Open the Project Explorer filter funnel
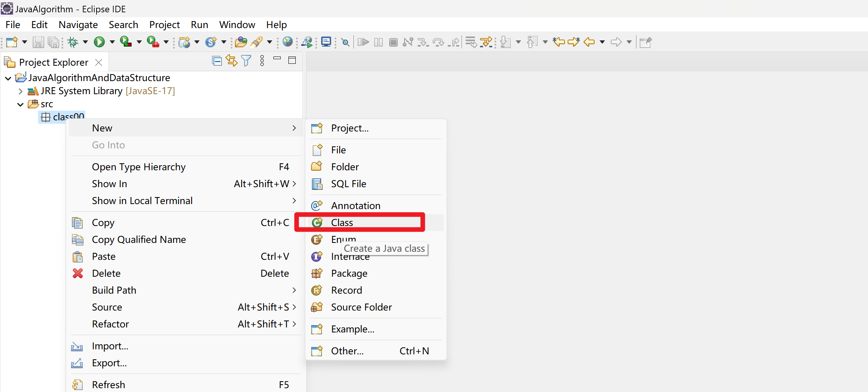The width and height of the screenshot is (868, 392). click(x=246, y=61)
